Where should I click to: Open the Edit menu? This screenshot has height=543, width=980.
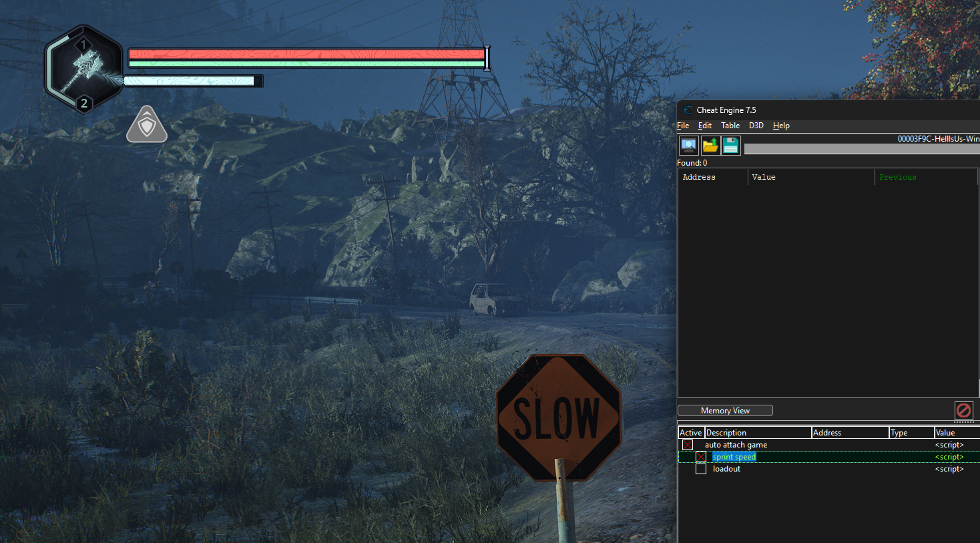coord(705,126)
